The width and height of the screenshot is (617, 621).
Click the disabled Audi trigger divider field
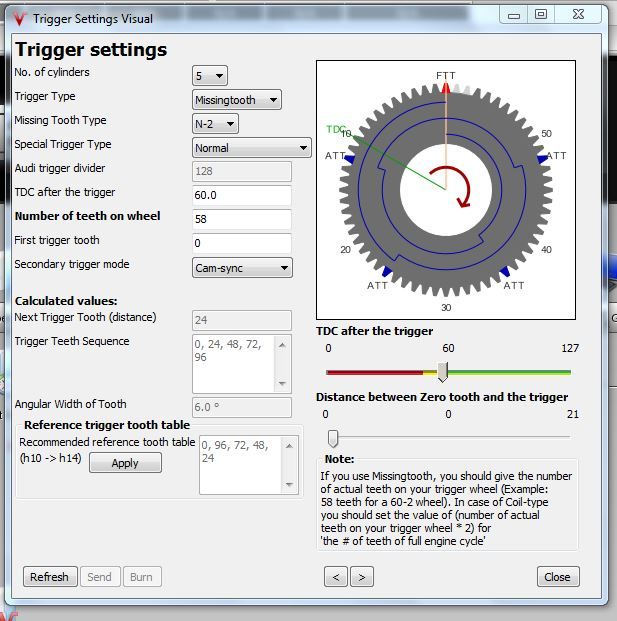(x=242, y=171)
